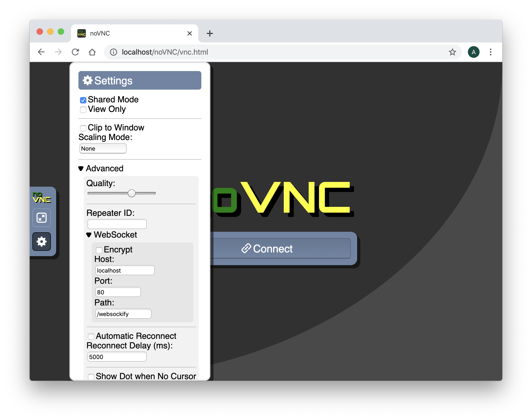Click the star/bookmark icon in address bar
The image size is (532, 420).
coord(453,52)
